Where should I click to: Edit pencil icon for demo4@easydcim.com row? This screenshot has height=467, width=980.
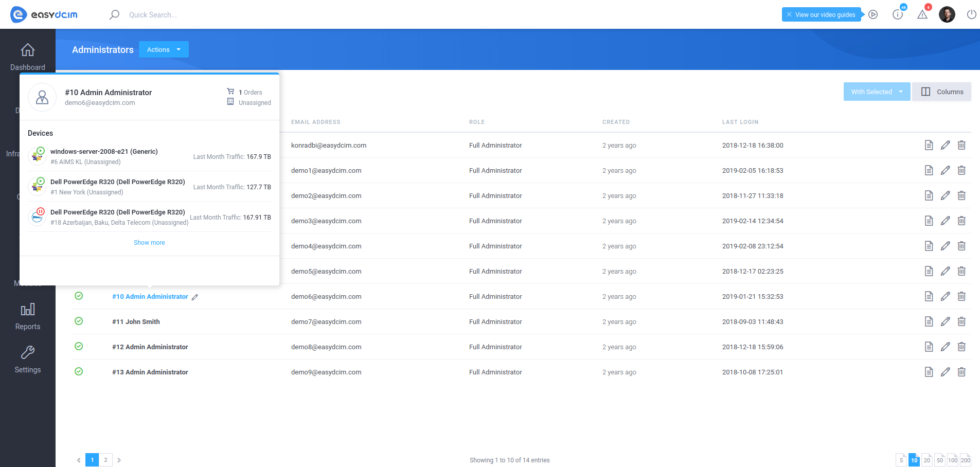click(x=945, y=246)
